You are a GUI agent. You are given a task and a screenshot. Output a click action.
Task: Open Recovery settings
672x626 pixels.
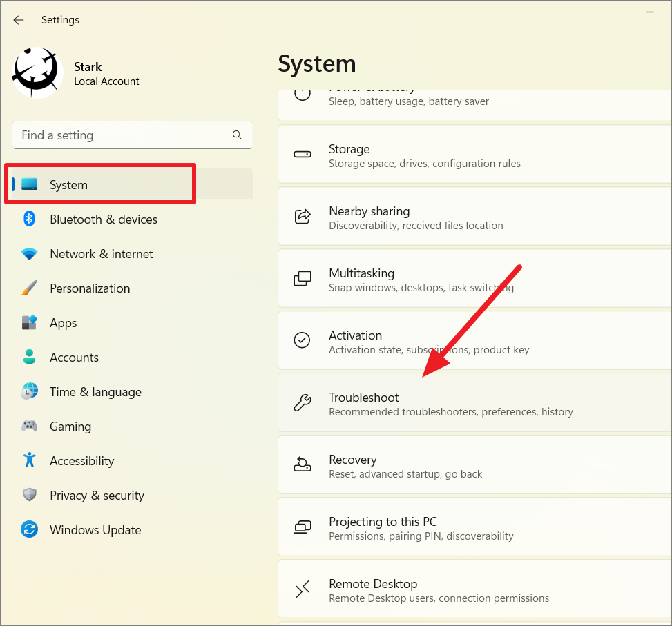pos(475,465)
